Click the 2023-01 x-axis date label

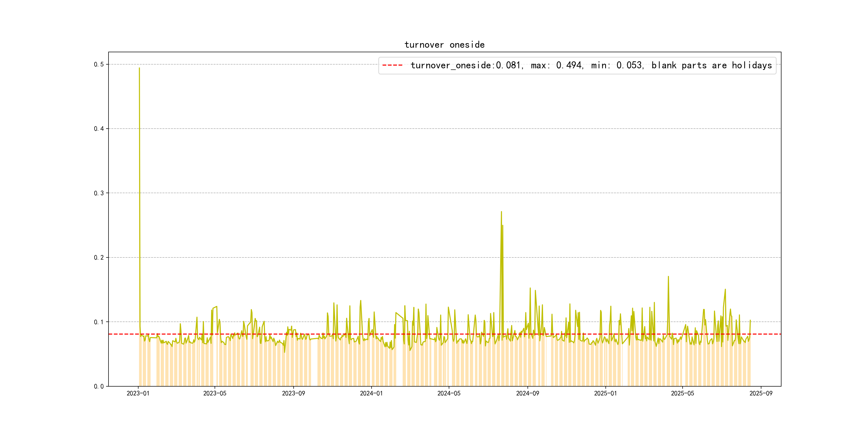coord(138,393)
